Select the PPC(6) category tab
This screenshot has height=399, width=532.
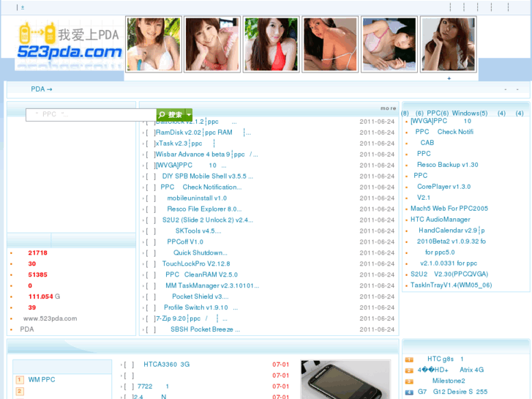(438, 113)
